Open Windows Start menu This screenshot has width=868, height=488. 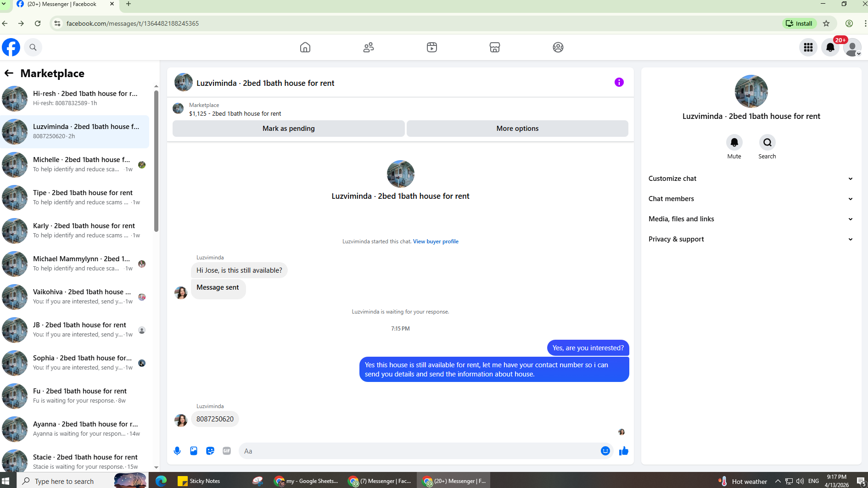[x=6, y=481]
